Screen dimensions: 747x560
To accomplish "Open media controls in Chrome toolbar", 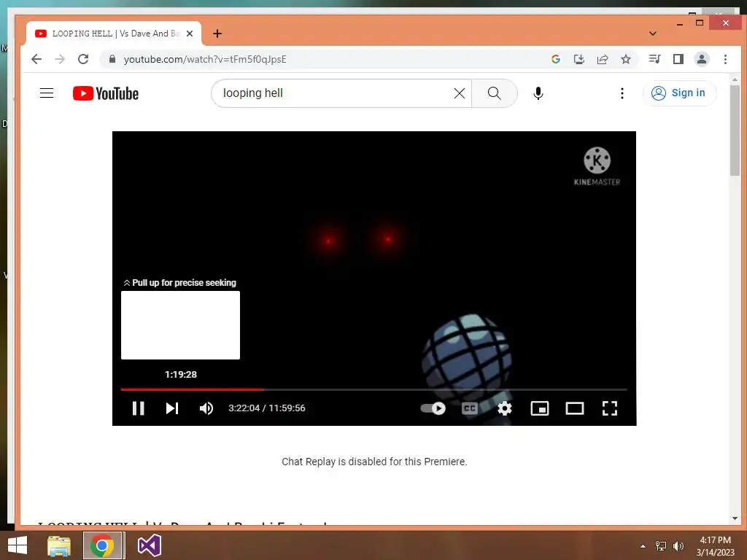I will click(x=654, y=59).
